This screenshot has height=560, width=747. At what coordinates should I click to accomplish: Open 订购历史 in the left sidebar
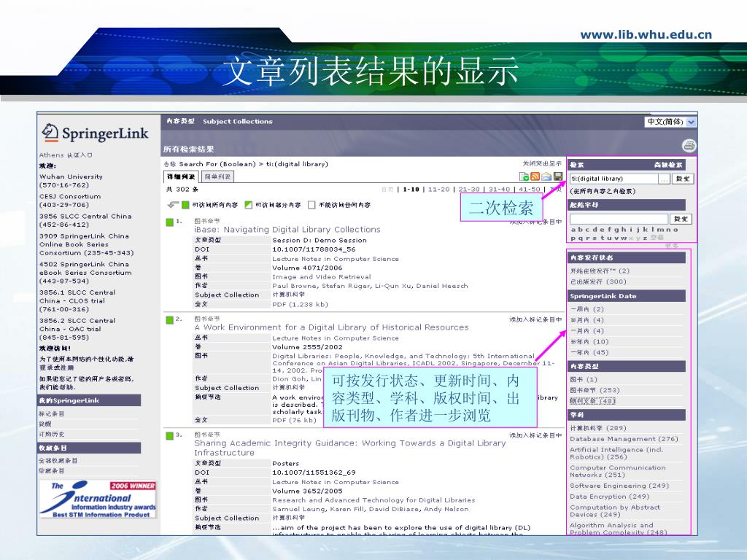click(52, 434)
